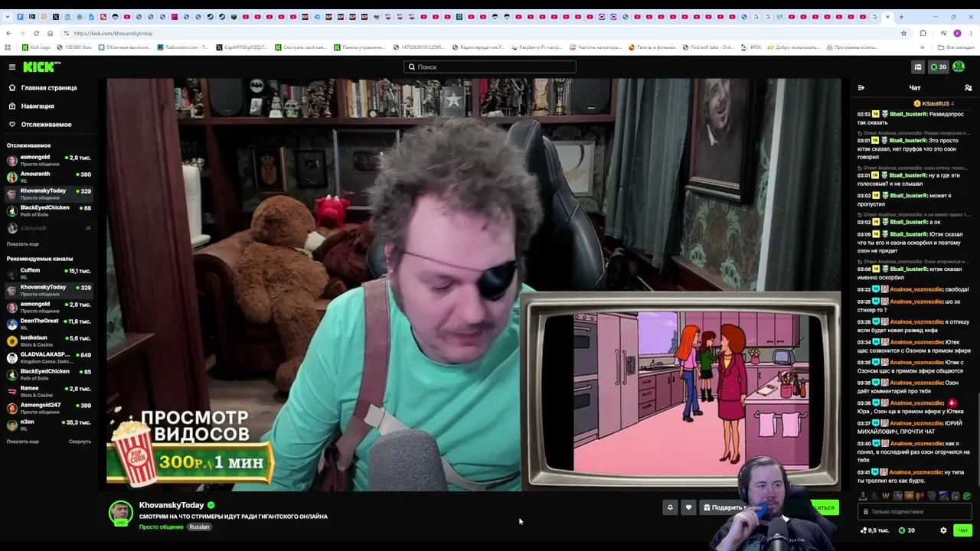Open the Radiooooo.com bookmark
980x551 pixels.
pos(182,47)
